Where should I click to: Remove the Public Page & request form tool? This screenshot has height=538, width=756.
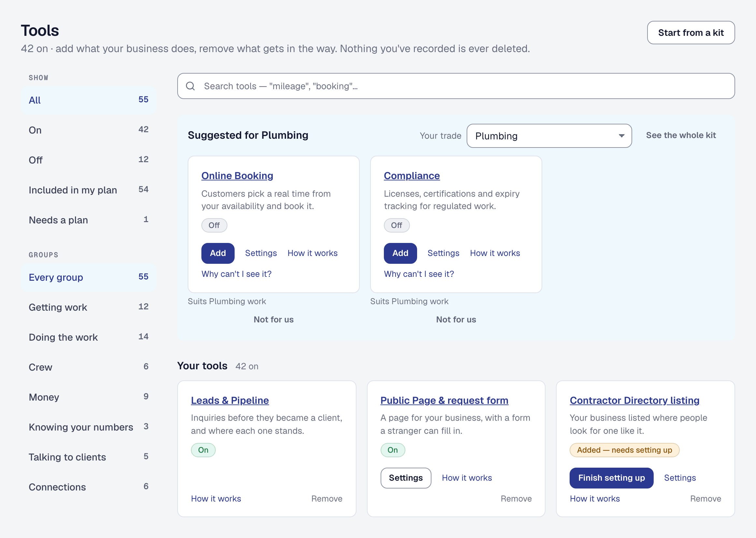[516, 499]
